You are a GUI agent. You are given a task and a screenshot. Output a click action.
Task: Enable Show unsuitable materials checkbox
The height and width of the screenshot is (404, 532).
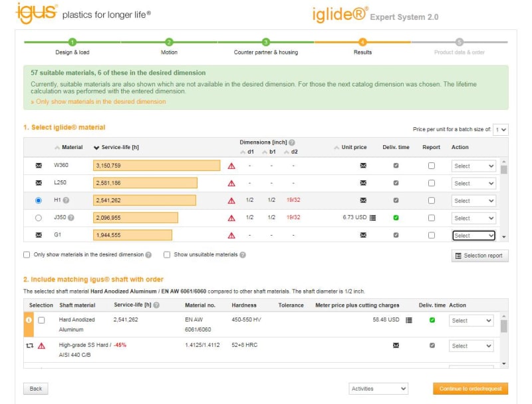pos(167,255)
